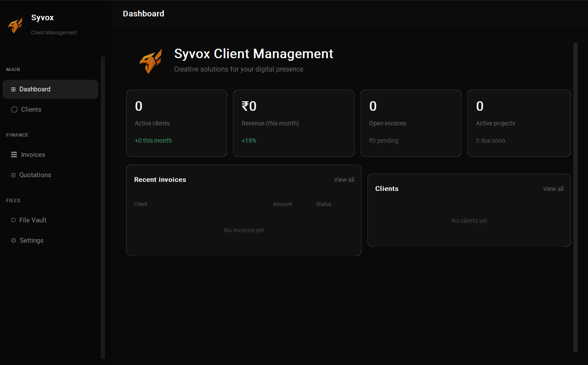Click the fox logo on the dashboard header
Viewport: 588px width, 365px height.
(150, 61)
